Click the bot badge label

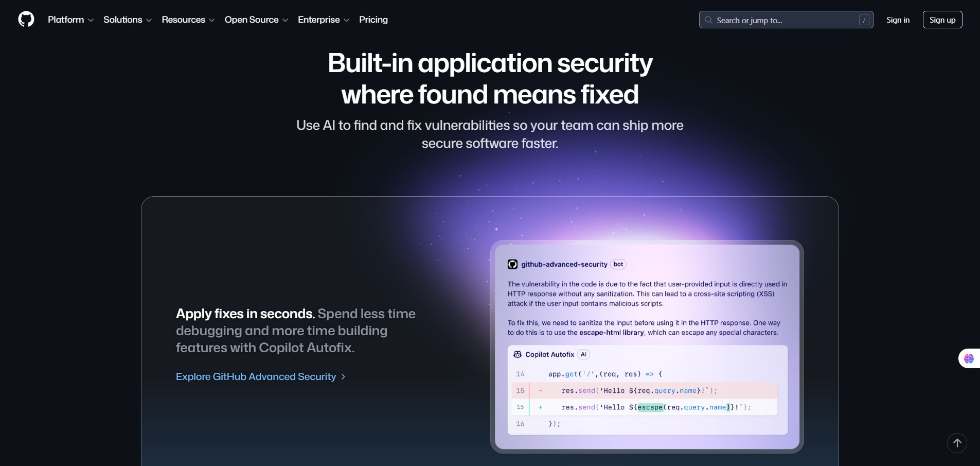[x=618, y=264]
